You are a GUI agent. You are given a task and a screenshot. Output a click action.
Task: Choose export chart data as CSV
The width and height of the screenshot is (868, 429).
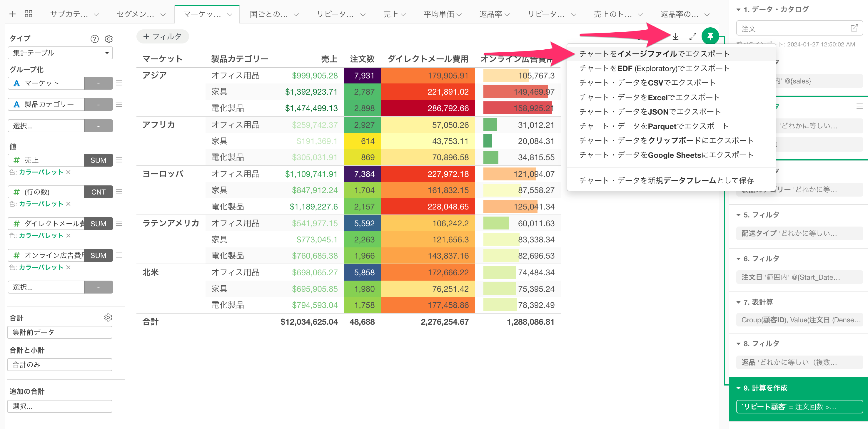pos(647,83)
